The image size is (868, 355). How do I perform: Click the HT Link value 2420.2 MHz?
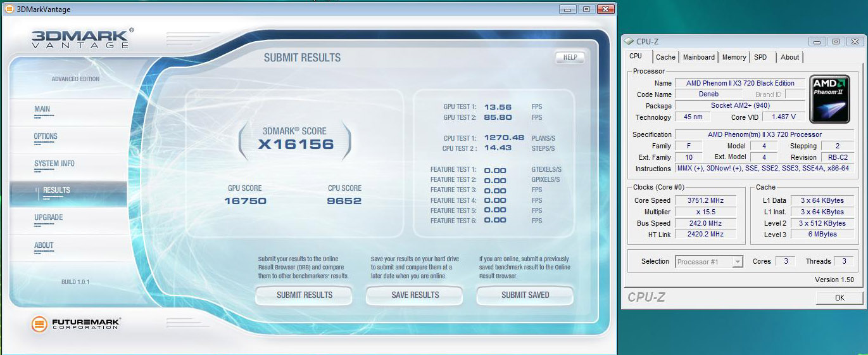705,235
